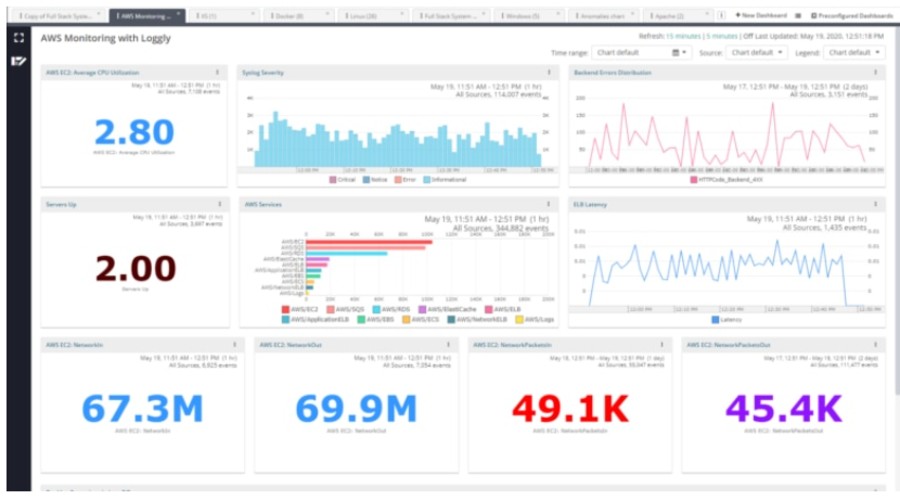Image resolution: width=900 pixels, height=500 pixels.
Task: Click the 67.3M NetworkIn value
Action: [x=142, y=409]
